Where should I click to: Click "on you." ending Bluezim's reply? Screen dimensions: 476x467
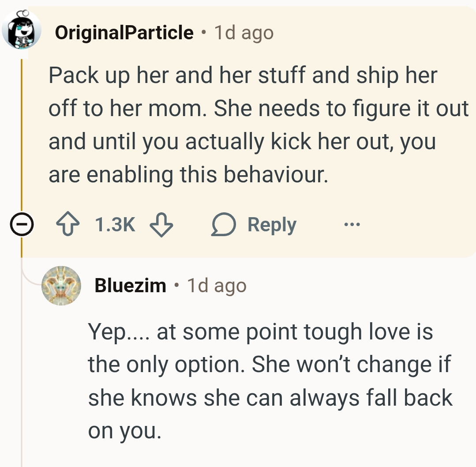(124, 431)
